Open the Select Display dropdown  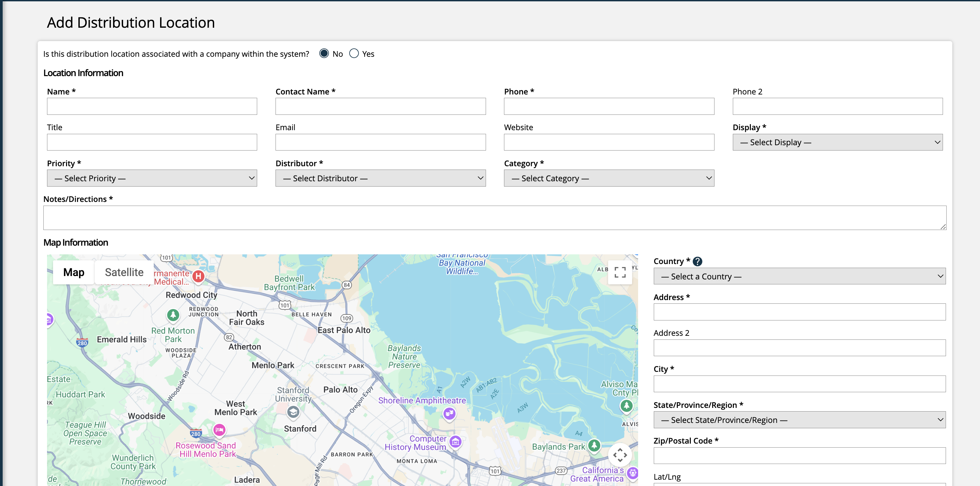point(837,142)
